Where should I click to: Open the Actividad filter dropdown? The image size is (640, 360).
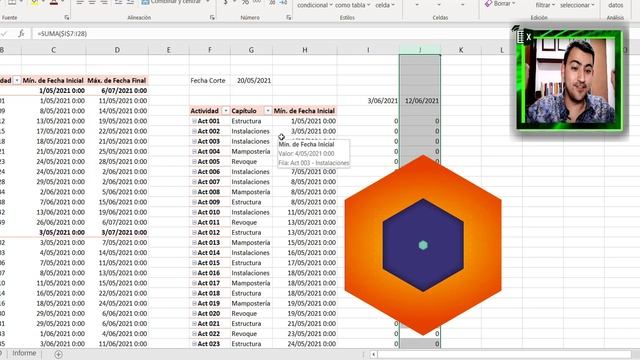click(225, 111)
